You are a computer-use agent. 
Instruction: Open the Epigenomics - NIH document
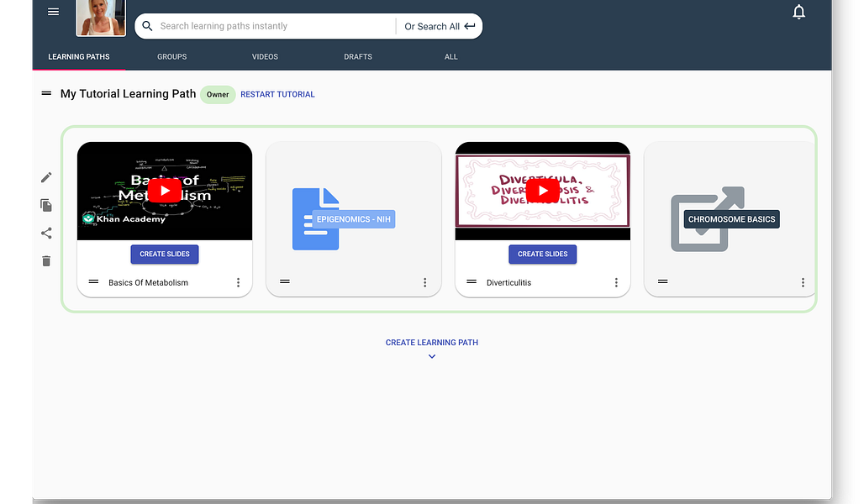coord(354,219)
